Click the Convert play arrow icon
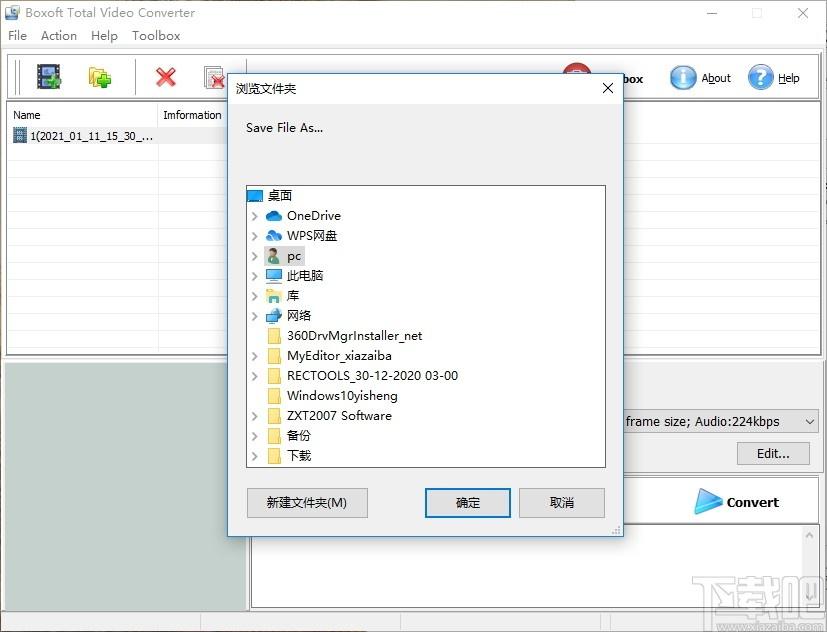 coord(707,501)
